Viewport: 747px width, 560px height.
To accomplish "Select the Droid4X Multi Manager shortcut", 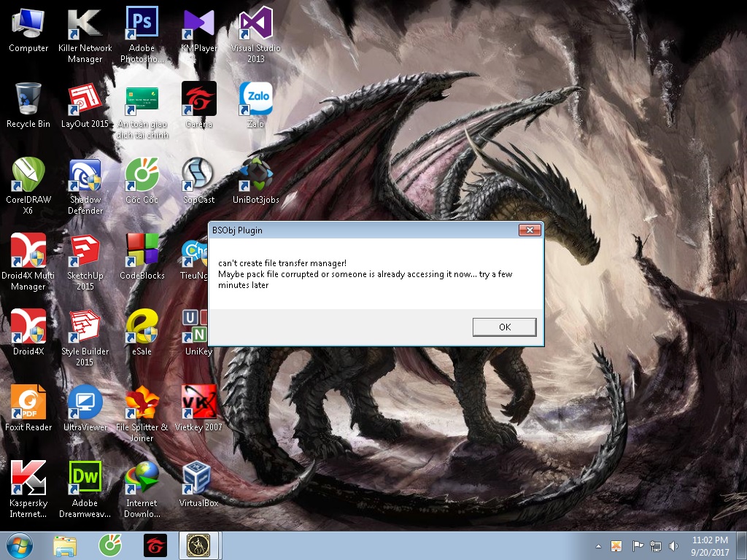I will click(28, 262).
